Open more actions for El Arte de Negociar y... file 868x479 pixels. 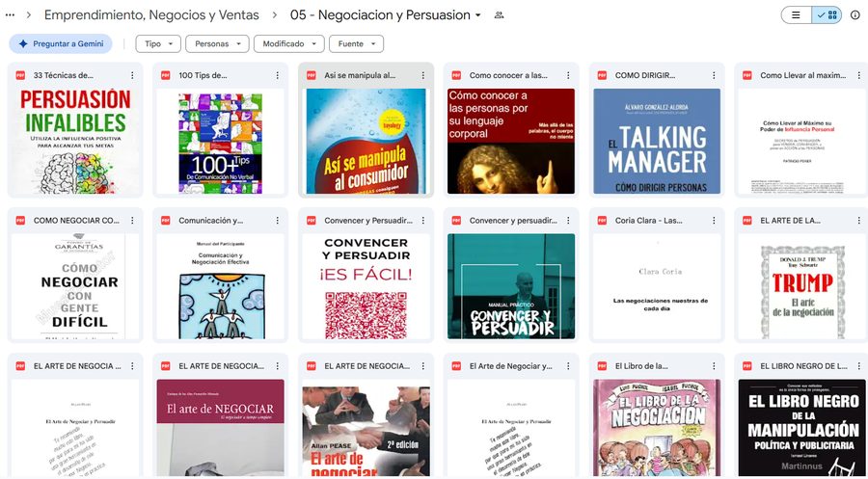point(568,365)
